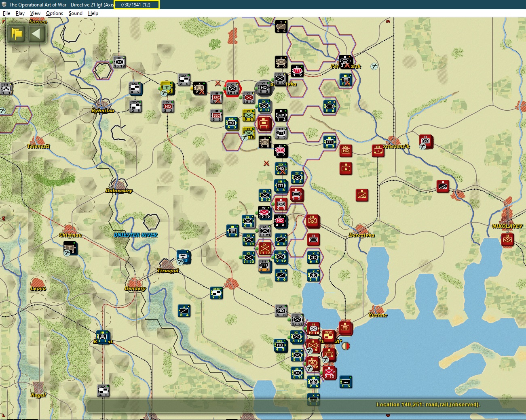Select the black 5-8 brigade unit

pyautogui.click(x=265, y=142)
